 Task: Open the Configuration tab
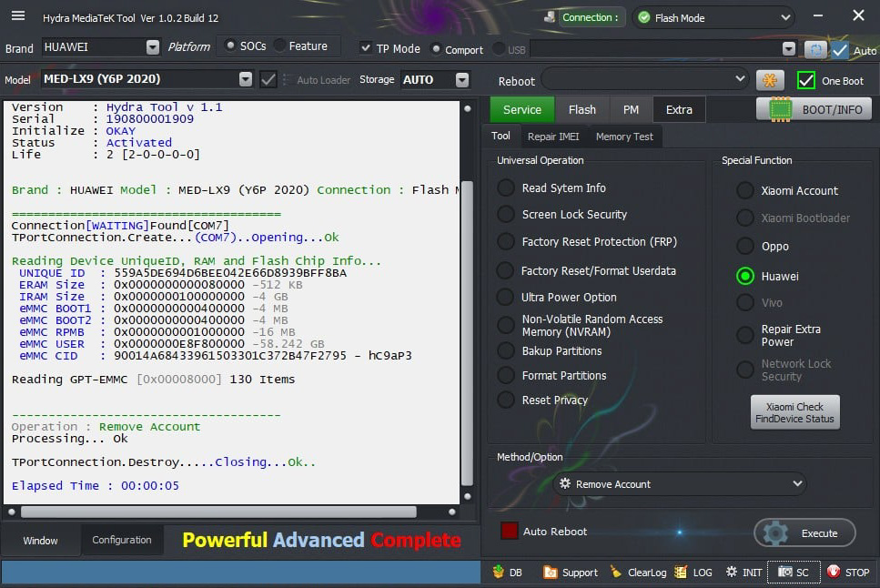point(122,540)
